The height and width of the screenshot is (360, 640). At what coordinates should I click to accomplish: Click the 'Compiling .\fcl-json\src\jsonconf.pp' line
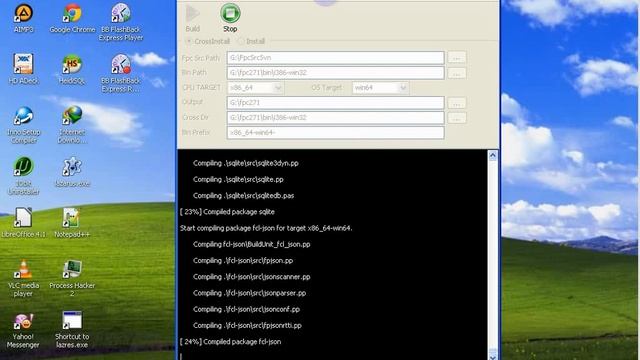point(247,309)
